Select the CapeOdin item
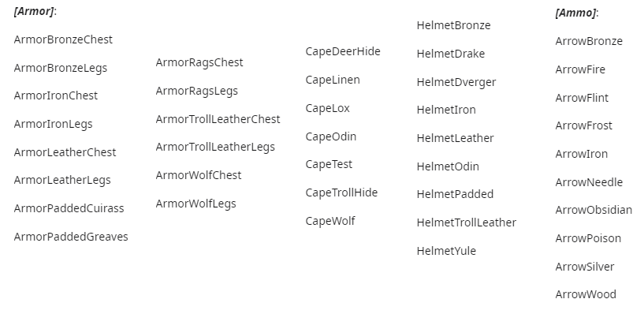Viewport: 644px width, 314px height. [x=330, y=136]
